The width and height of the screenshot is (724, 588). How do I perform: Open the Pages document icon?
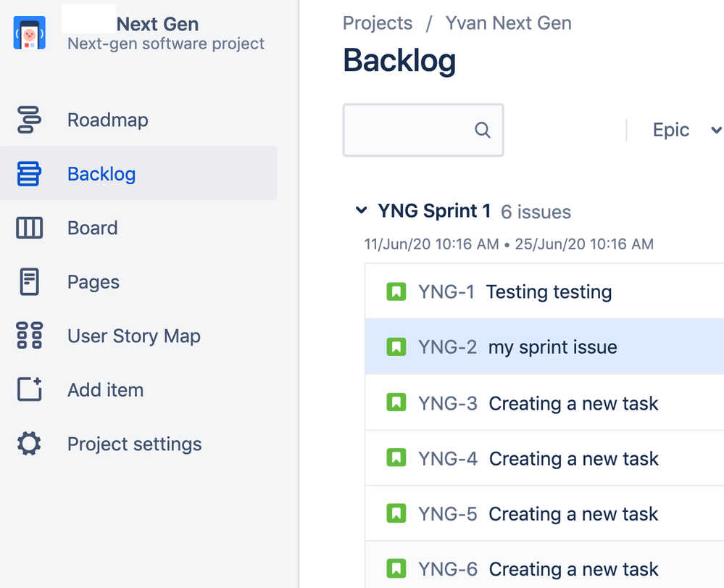(x=30, y=282)
